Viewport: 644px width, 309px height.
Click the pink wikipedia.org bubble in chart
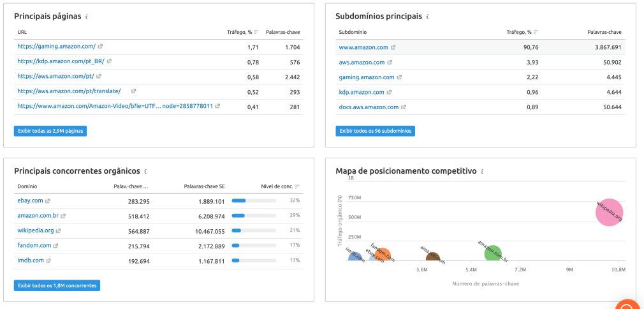pyautogui.click(x=610, y=213)
